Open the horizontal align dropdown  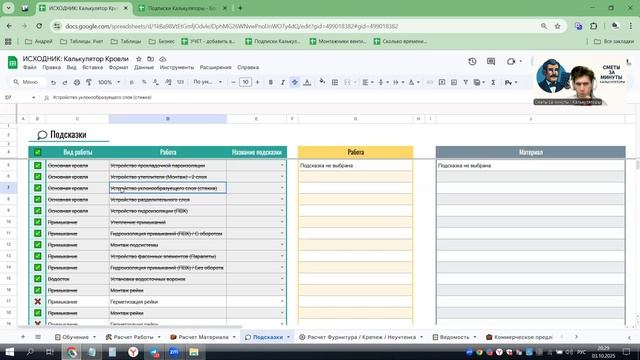click(x=368, y=82)
